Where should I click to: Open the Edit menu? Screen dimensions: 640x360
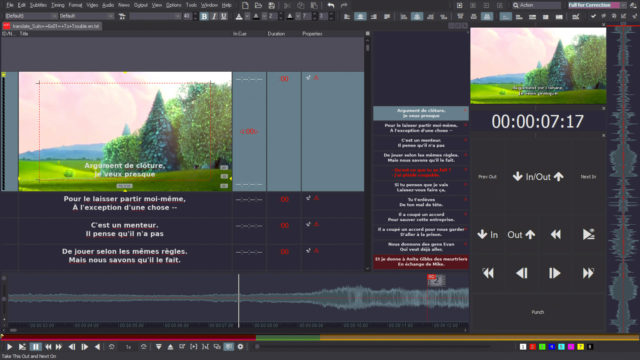pyautogui.click(x=22, y=5)
